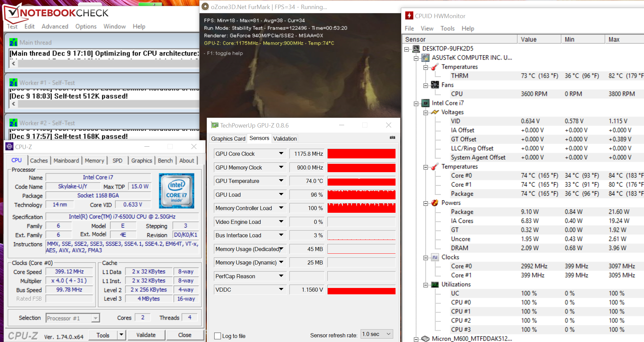Image resolution: width=644 pixels, height=342 pixels.
Task: Click the ASUSTeK mainboard icon
Action: pyautogui.click(x=425, y=58)
